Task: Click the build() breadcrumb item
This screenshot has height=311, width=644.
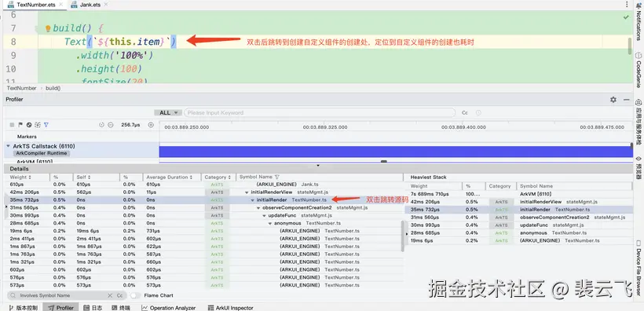Action: (x=53, y=88)
